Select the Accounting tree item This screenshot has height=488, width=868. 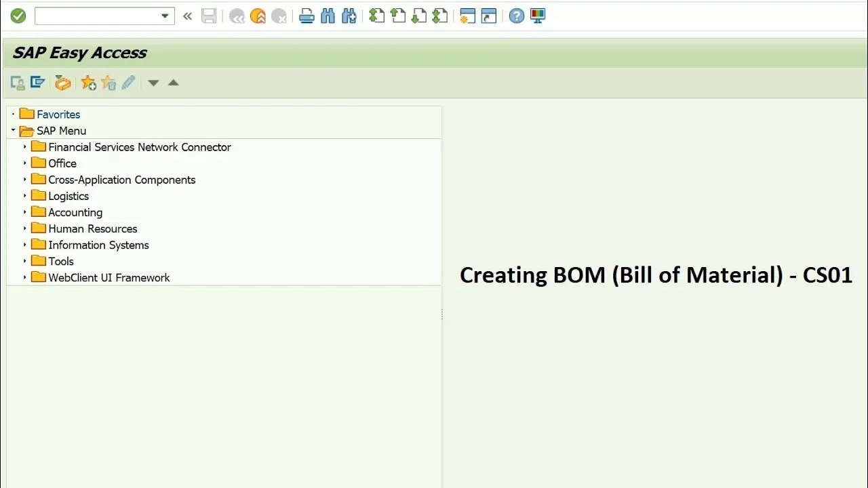tap(75, 212)
